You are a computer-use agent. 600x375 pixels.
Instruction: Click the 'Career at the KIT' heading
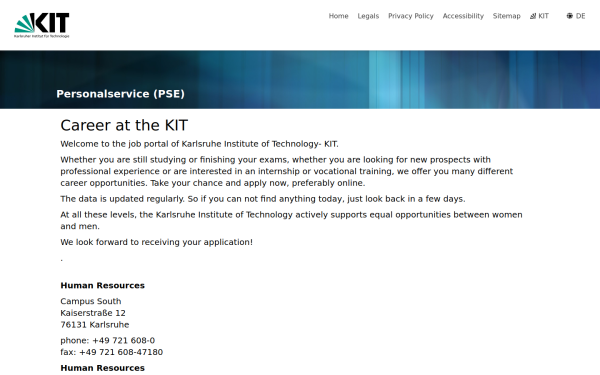click(124, 126)
